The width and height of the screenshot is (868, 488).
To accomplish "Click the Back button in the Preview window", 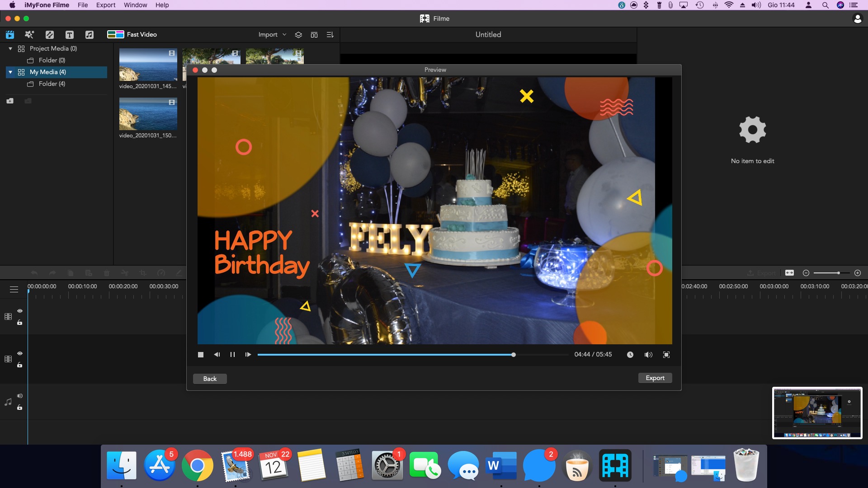I will point(209,379).
